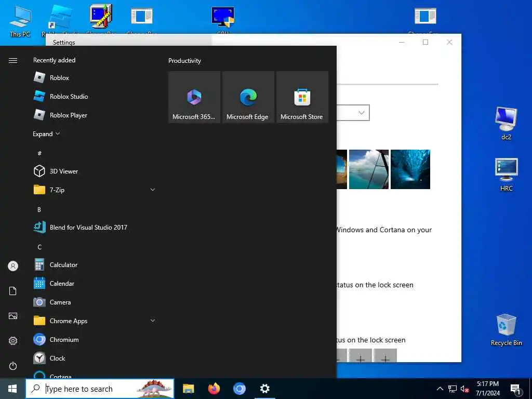Image resolution: width=532 pixels, height=399 pixels.
Task: Open Settings gear in Start sidebar
Action: tap(13, 341)
